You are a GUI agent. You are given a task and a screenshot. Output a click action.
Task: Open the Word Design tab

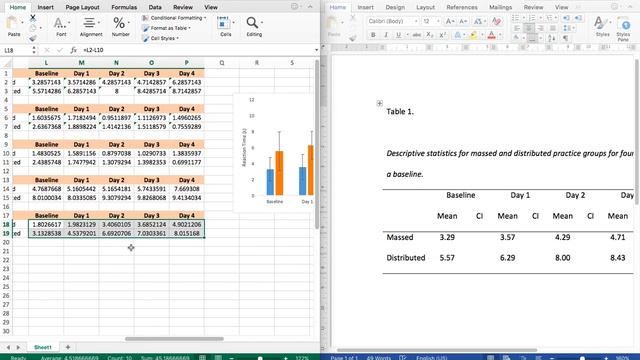[x=395, y=7]
